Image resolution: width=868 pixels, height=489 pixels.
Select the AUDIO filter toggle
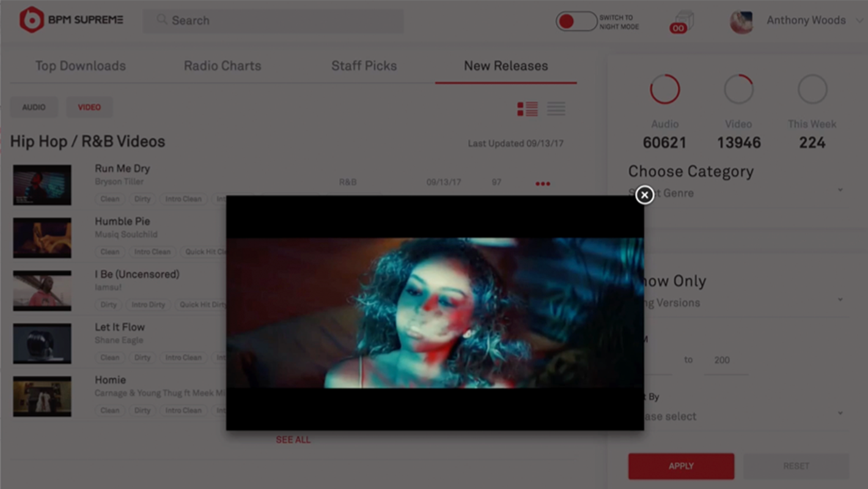(x=34, y=107)
